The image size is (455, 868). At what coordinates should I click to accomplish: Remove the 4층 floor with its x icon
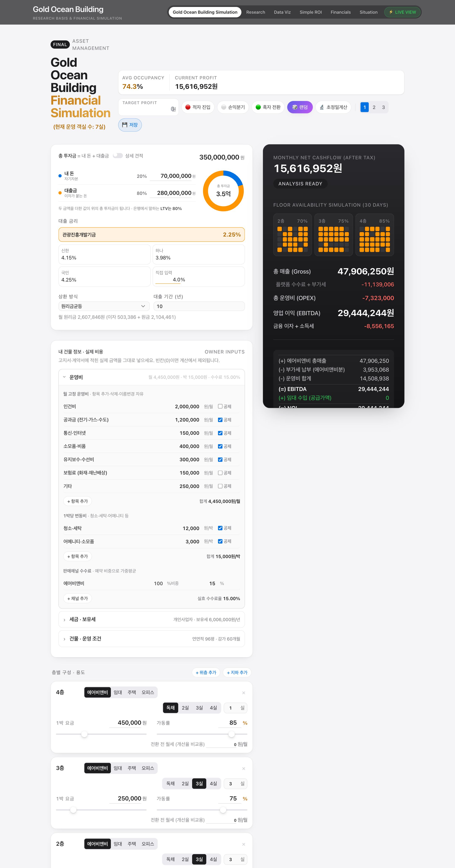tap(244, 693)
